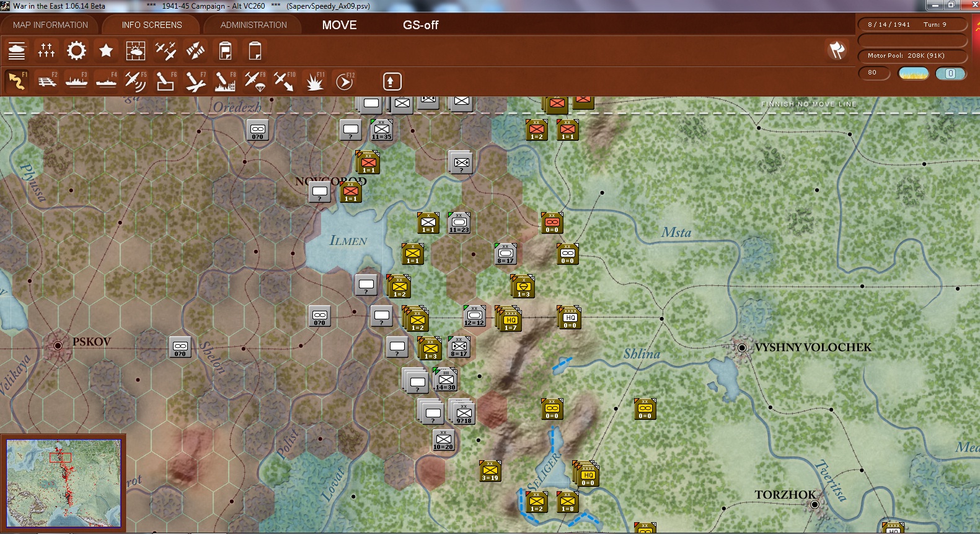Image resolution: width=980 pixels, height=534 pixels.
Task: Select the F6 bomb unit icon
Action: pyautogui.click(x=166, y=81)
